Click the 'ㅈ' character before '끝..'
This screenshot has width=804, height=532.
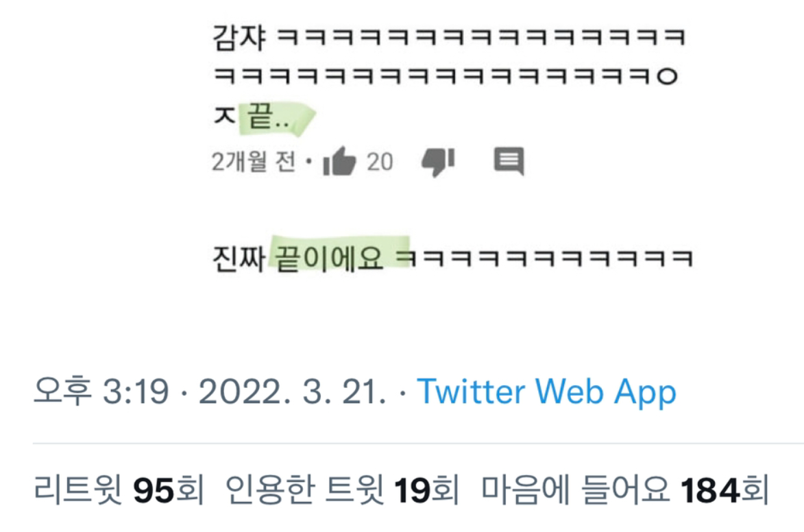pyautogui.click(x=224, y=116)
